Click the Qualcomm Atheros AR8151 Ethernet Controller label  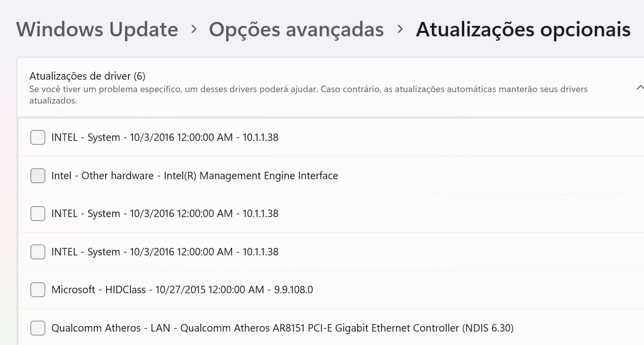pos(282,328)
